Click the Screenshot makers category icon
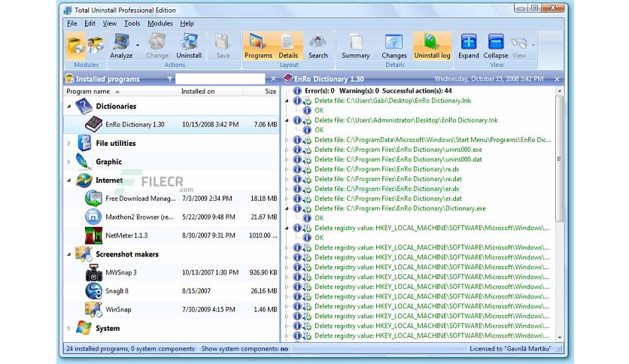This screenshot has height=364, width=629. coord(83,254)
